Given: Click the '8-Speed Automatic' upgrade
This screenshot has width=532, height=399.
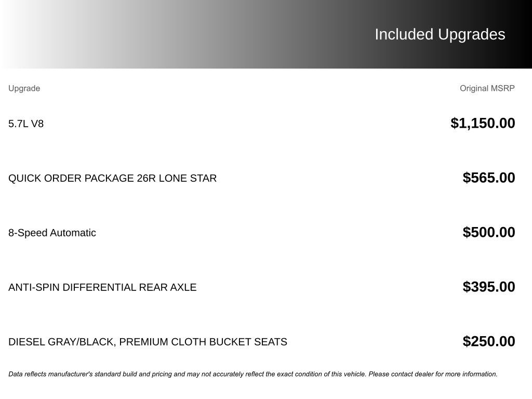Looking at the screenshot, I should pyautogui.click(x=52, y=233).
